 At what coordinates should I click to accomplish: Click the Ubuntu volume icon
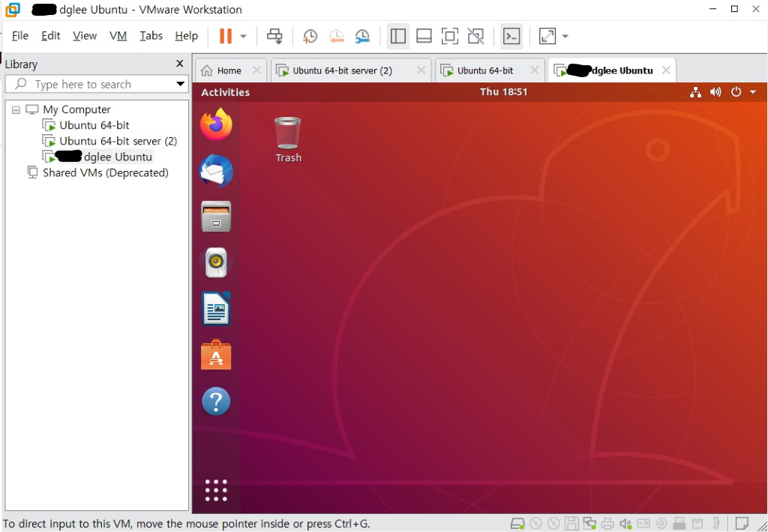(x=715, y=92)
